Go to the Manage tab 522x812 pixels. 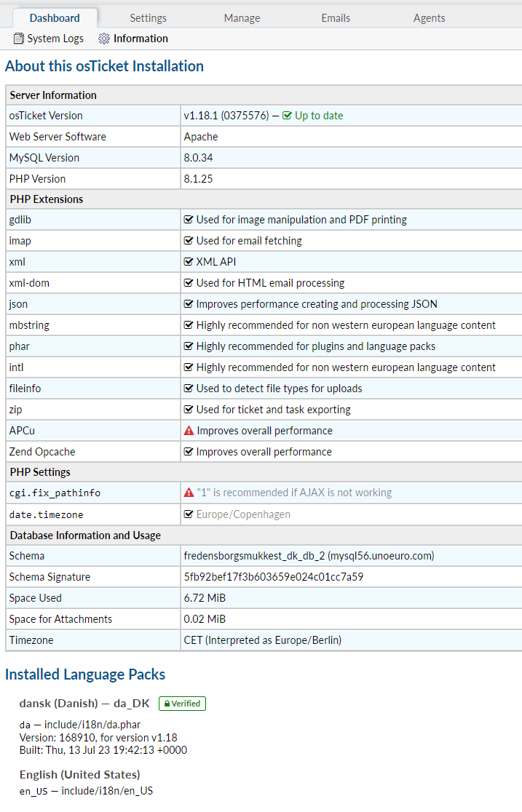click(242, 18)
